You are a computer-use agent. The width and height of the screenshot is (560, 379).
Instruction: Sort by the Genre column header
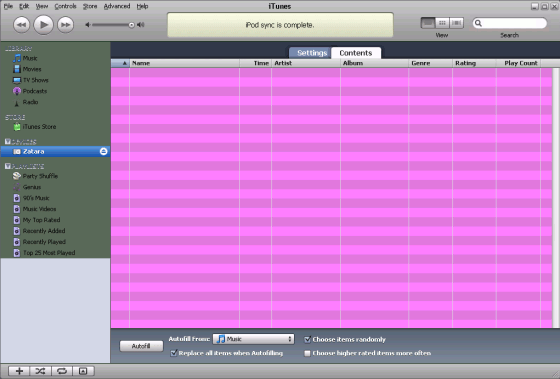click(430, 63)
